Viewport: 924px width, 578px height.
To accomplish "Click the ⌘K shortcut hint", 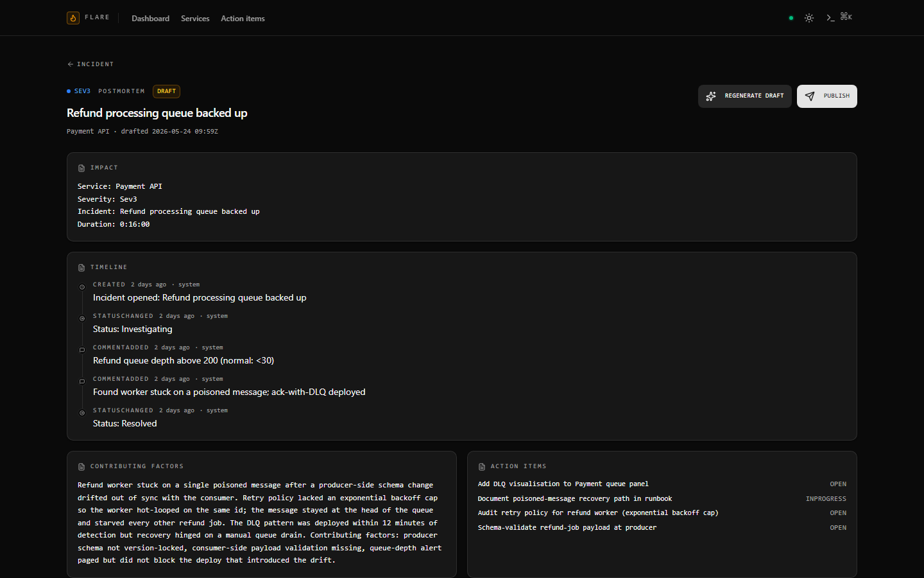I will tap(846, 17).
